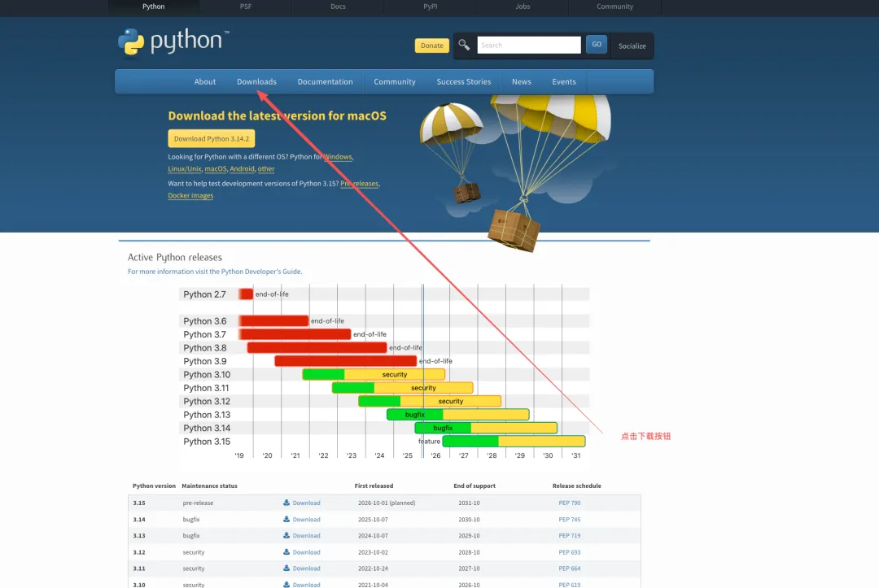
Task: Click download icon in 3.14 row
Action: point(286,519)
